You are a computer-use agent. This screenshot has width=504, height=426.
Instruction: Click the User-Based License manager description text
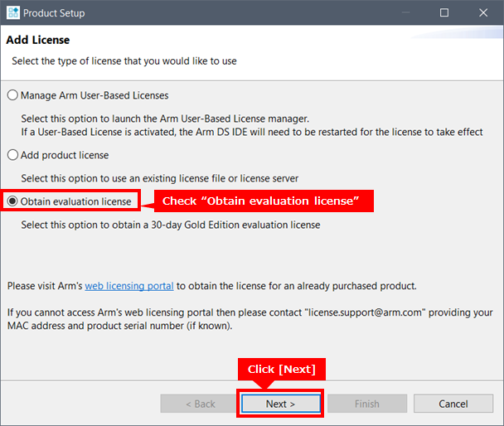[x=166, y=119]
